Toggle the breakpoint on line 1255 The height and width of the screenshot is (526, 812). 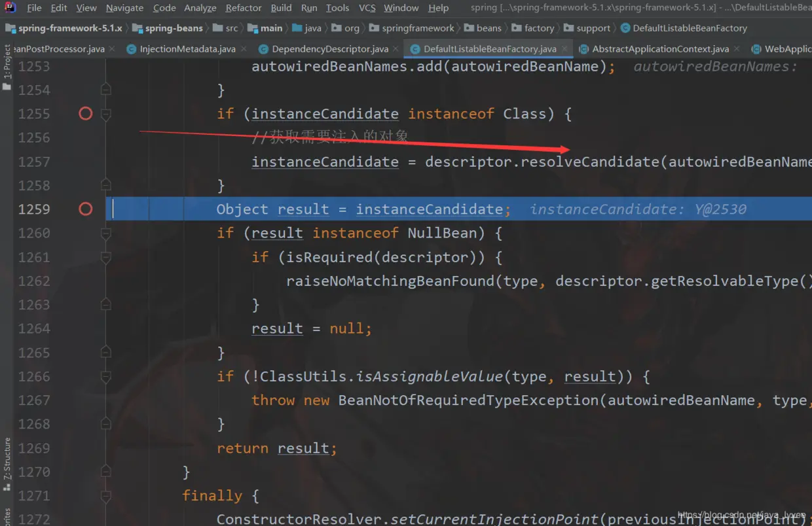86,114
